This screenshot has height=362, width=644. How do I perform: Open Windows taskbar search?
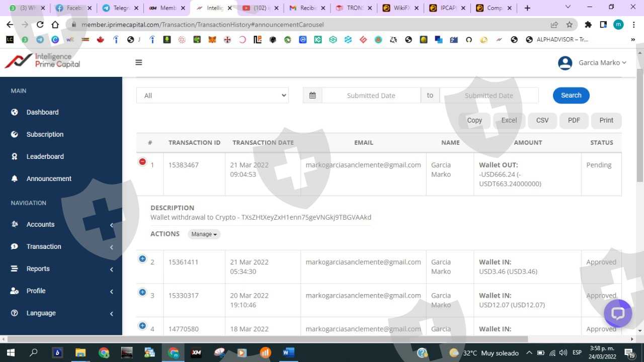[34, 352]
